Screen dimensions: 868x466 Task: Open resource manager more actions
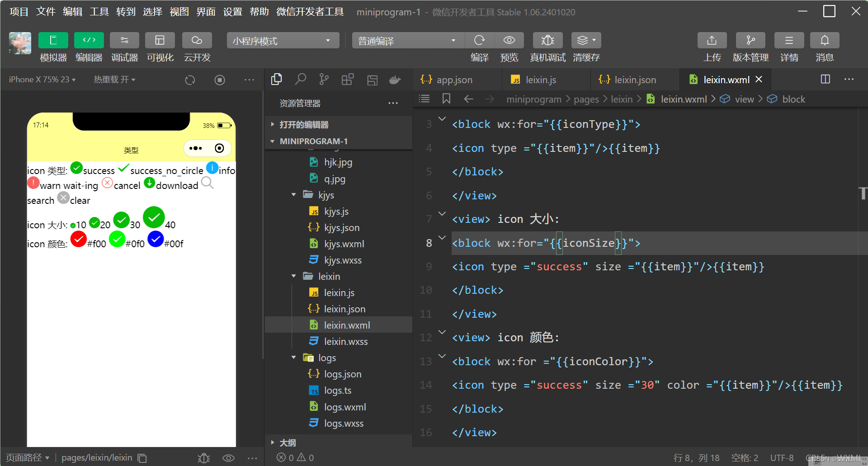(x=393, y=103)
